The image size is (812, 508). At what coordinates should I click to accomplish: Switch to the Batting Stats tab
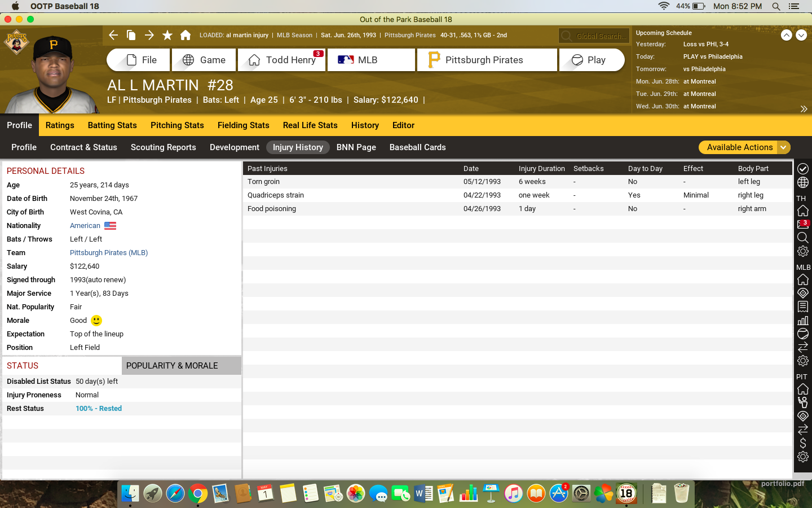[112, 125]
